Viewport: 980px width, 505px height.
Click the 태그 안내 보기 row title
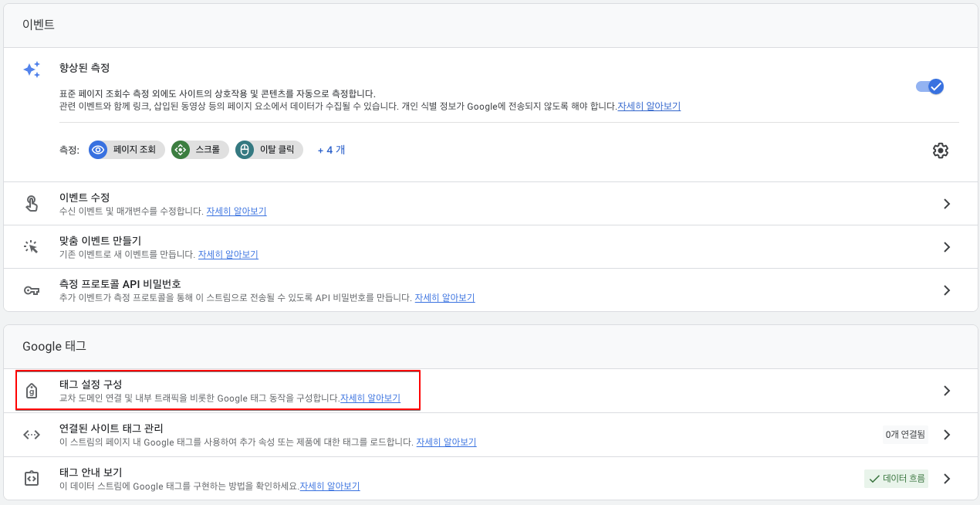point(91,473)
